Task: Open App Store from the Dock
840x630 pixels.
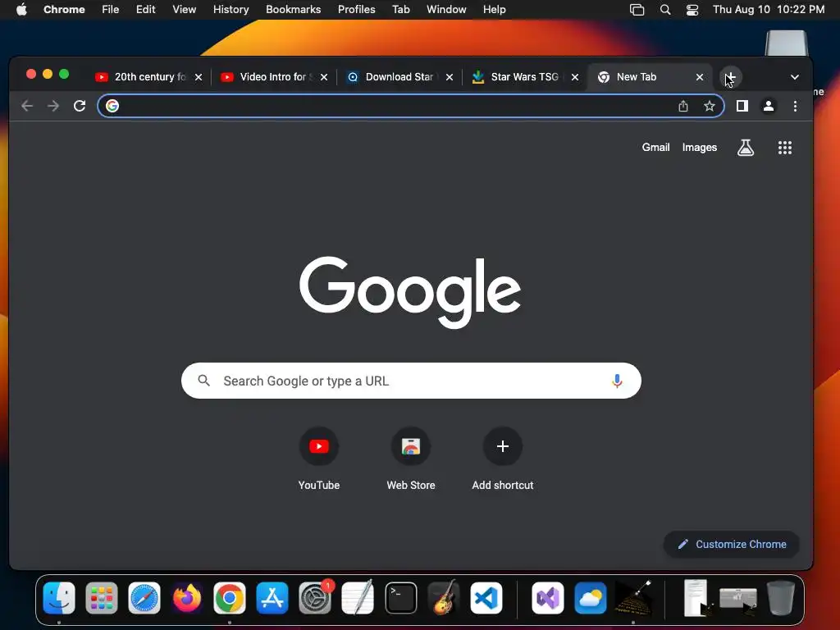Action: (272, 598)
